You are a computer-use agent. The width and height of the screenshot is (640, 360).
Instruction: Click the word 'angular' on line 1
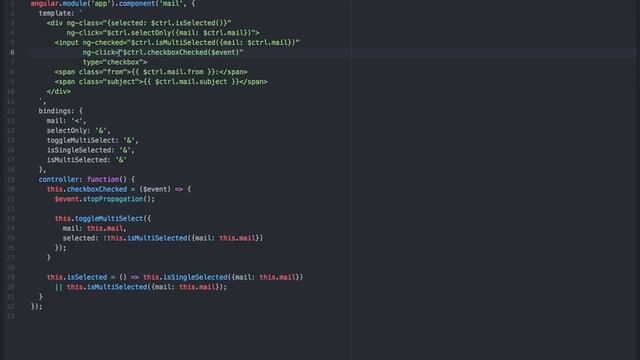pos(44,4)
